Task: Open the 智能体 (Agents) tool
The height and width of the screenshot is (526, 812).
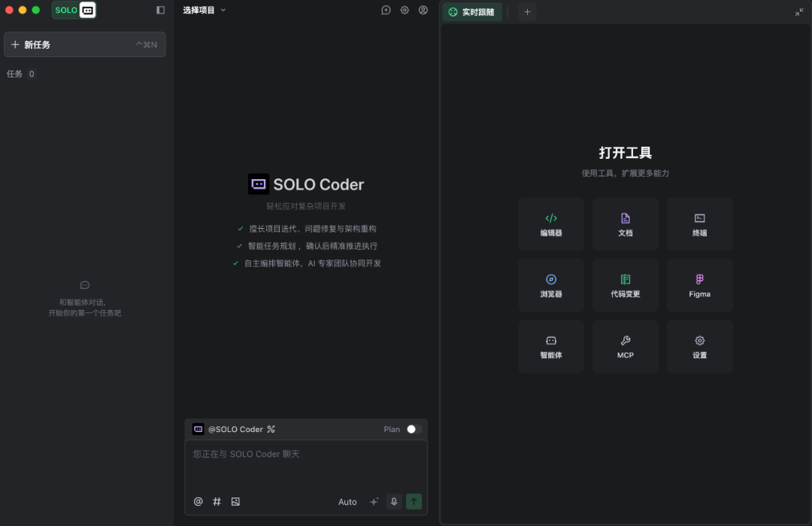Action: coord(551,346)
